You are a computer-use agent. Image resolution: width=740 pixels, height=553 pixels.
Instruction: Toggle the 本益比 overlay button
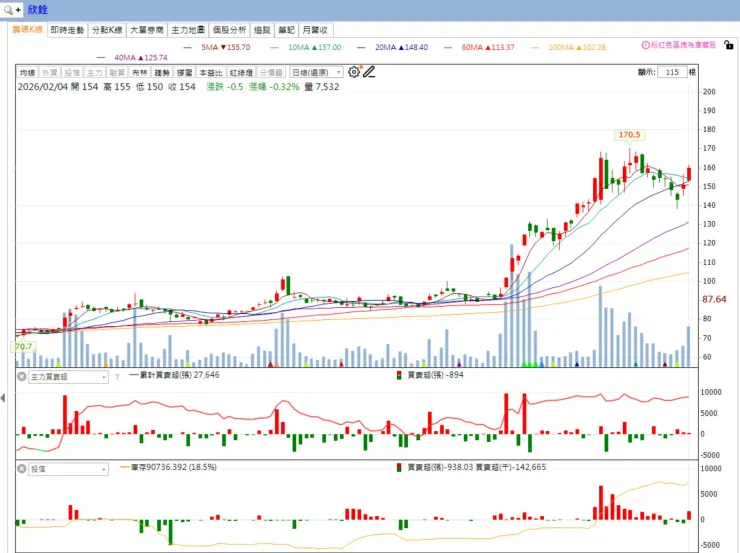(x=210, y=73)
